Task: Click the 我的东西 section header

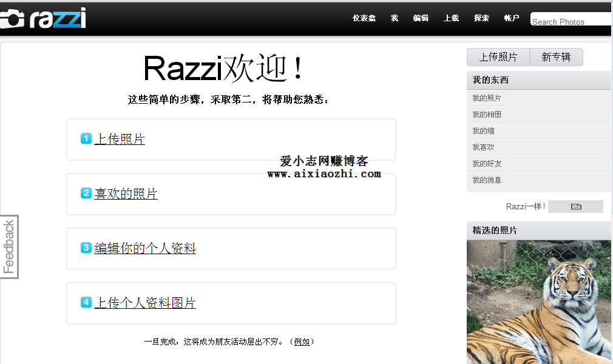Action: pyautogui.click(x=539, y=80)
